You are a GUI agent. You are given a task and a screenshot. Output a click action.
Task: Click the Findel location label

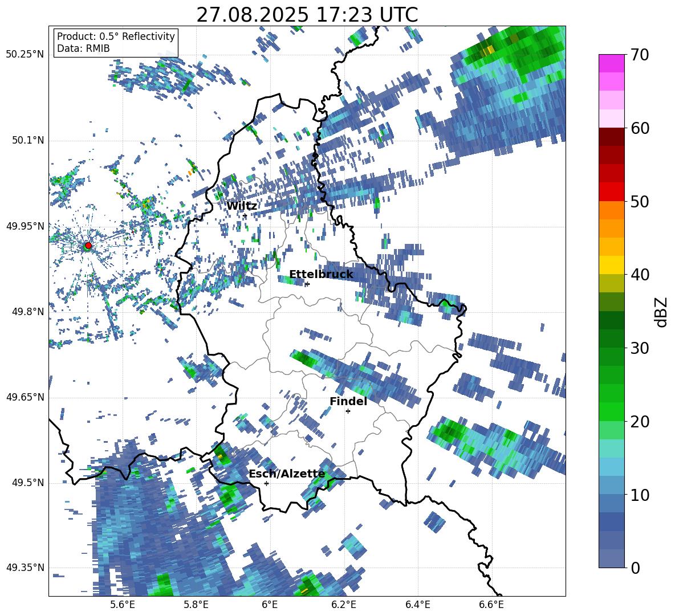point(348,401)
